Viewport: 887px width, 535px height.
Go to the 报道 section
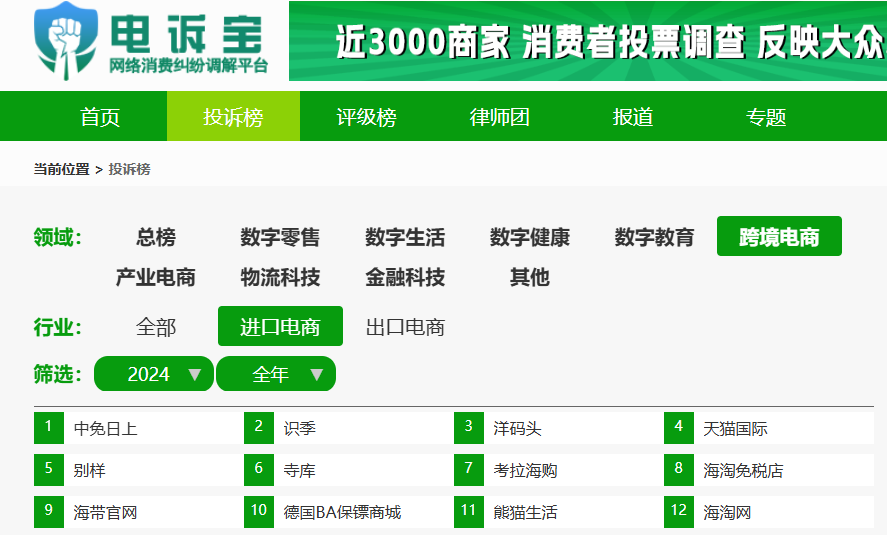(x=632, y=117)
